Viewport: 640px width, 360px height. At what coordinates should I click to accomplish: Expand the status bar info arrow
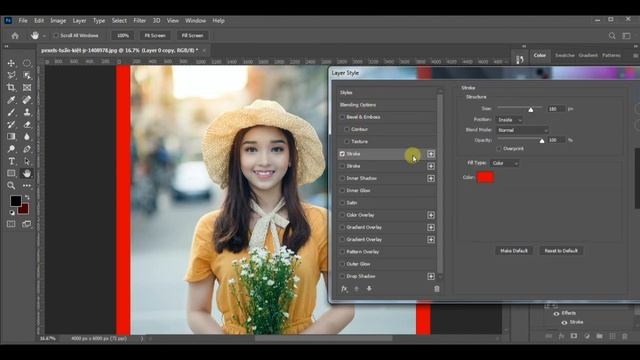142,338
